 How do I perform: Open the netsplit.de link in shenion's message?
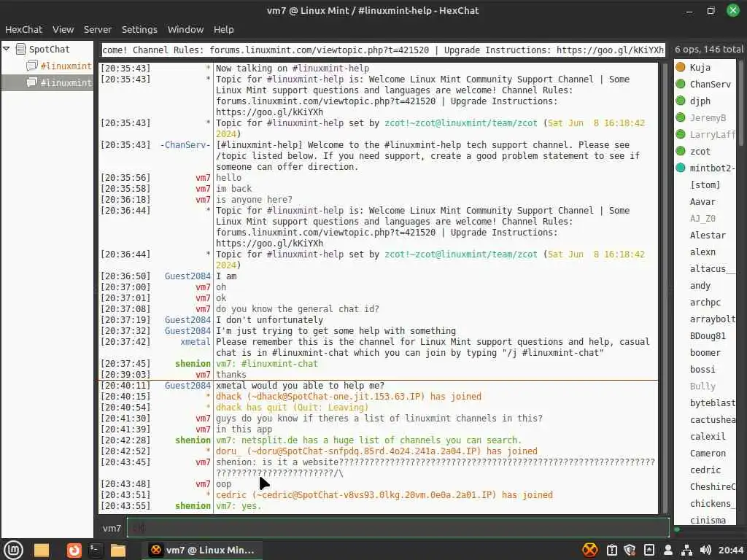point(270,440)
